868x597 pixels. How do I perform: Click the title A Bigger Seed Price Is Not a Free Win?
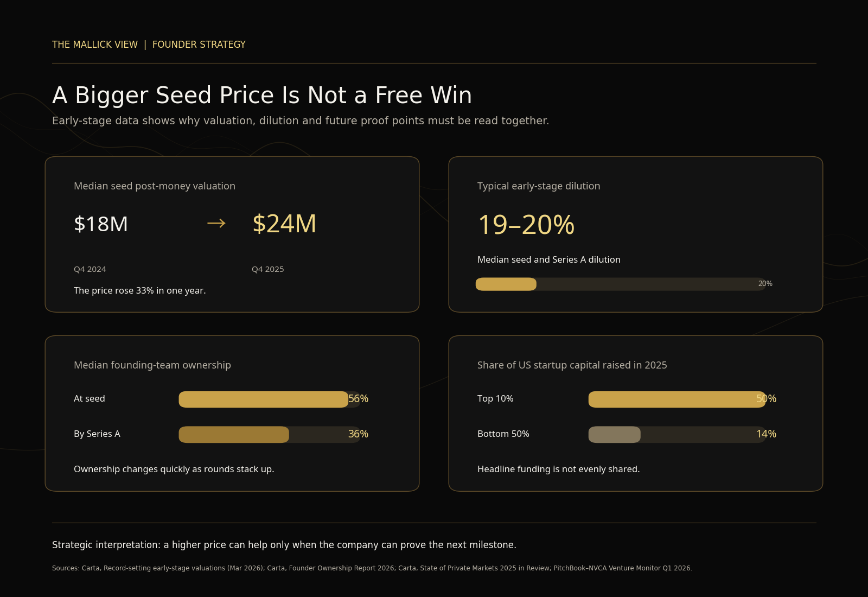point(262,96)
